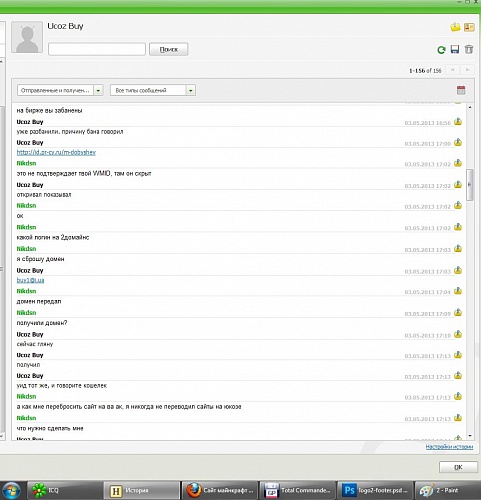
Task: Click inside the history search field
Action: [97, 49]
